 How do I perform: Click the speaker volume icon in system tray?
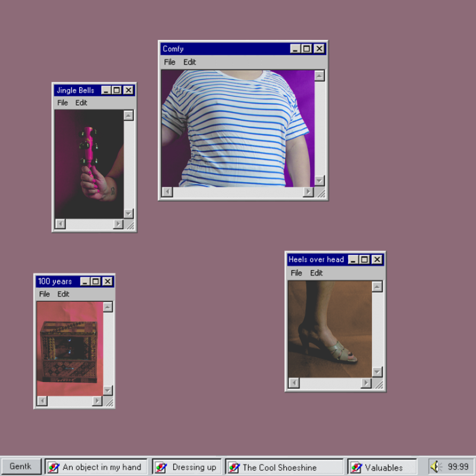pyautogui.click(x=436, y=467)
